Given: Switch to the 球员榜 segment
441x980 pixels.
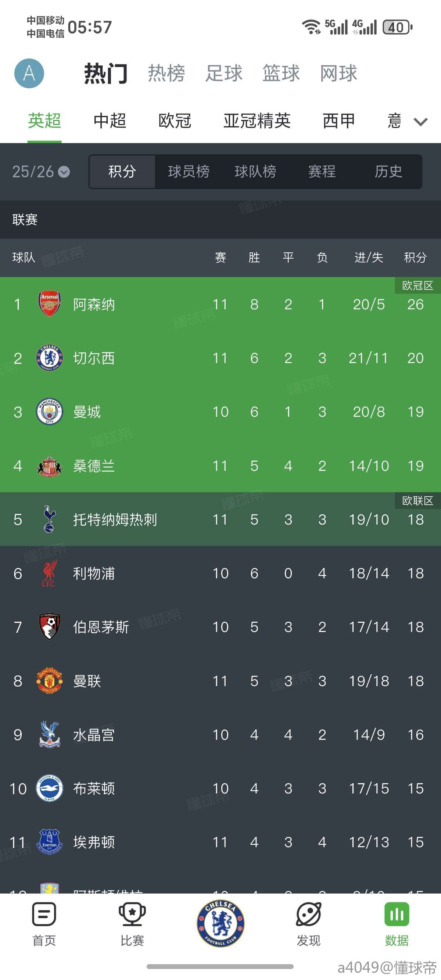Looking at the screenshot, I should pos(189,171).
